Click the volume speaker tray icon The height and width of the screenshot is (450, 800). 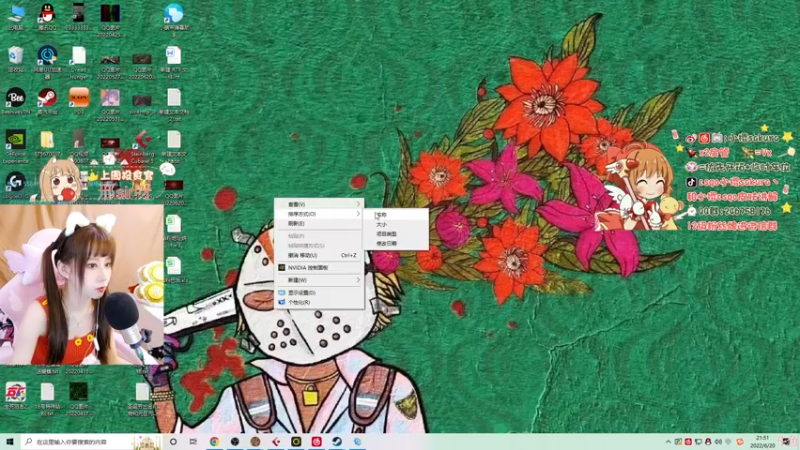tap(718, 442)
